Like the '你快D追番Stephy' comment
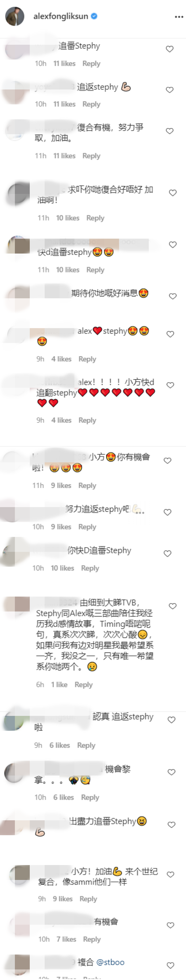The image size is (186, 980). [167, 553]
